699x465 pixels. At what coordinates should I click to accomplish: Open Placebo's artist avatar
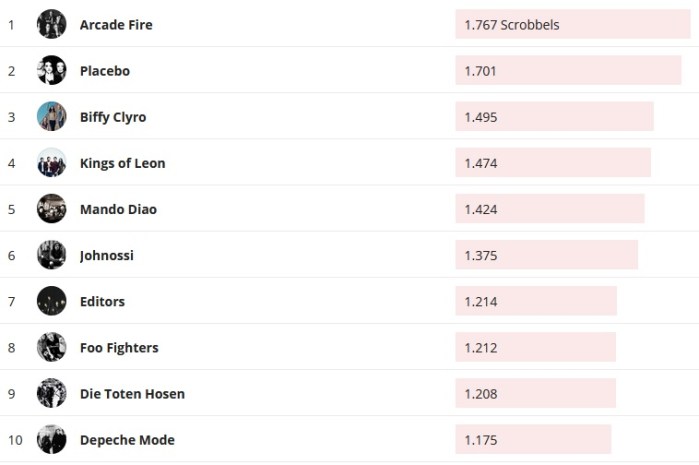pyautogui.click(x=51, y=70)
